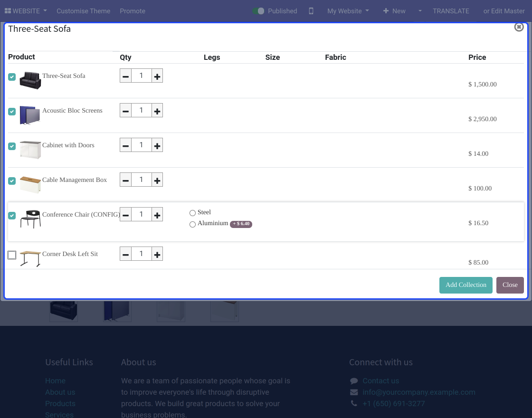Viewport: 532px width, 418px height.
Task: Uncheck the Conference Chair checkbox
Action: [12, 215]
